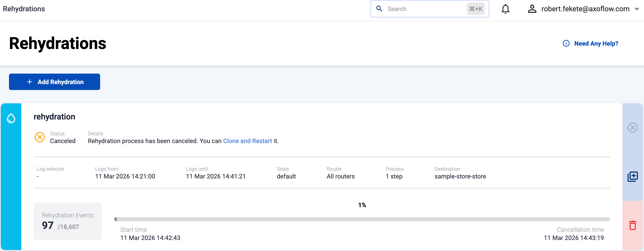Click the cancel rehydration circle-X icon
The width and height of the screenshot is (644, 251).
tap(632, 127)
